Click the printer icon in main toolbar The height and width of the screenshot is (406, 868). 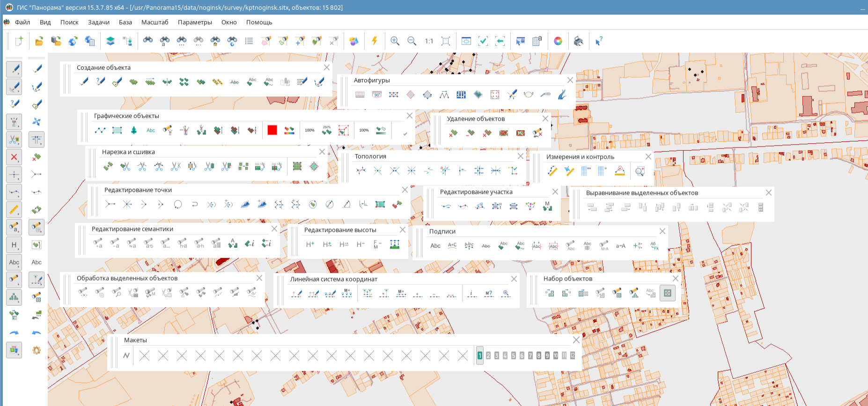579,41
